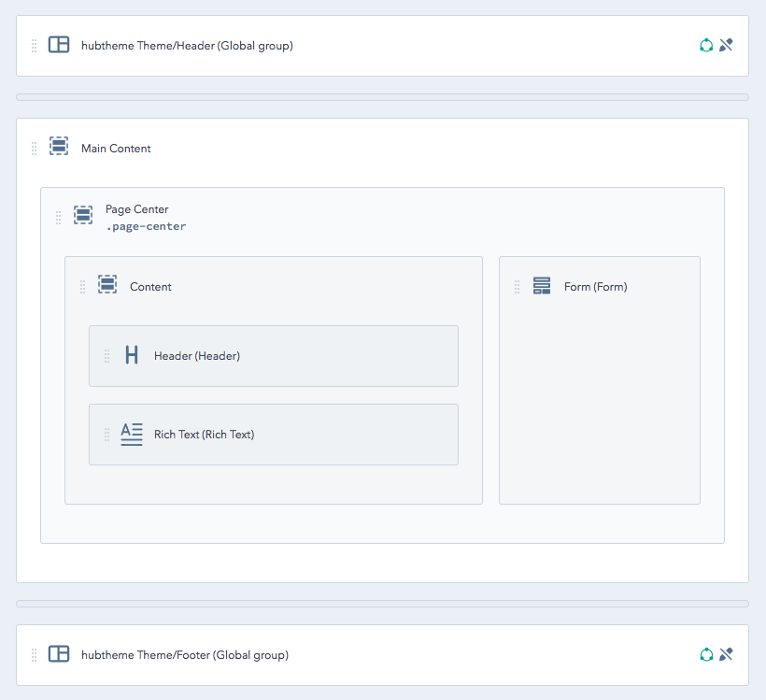Click the green global sync icon in Footer row
766x700 pixels.
[x=706, y=654]
